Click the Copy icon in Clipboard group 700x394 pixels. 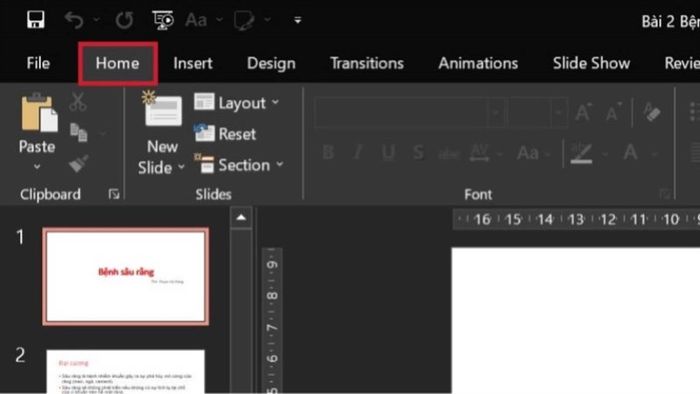tap(79, 133)
